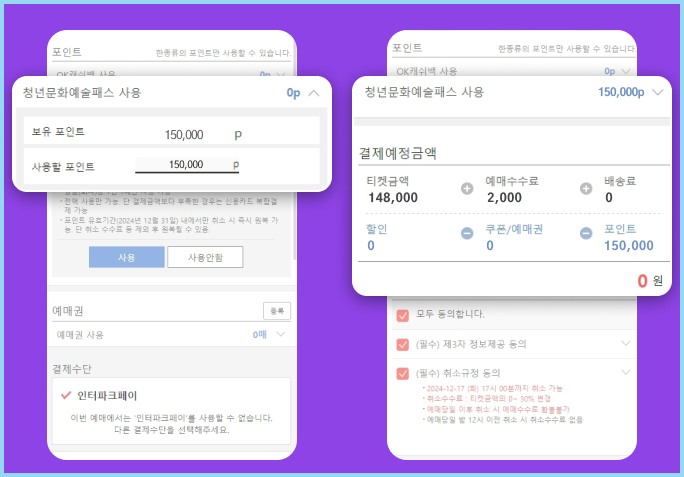The width and height of the screenshot is (684, 477).
Task: Click the minus icon before 포인트
Action: click(586, 233)
